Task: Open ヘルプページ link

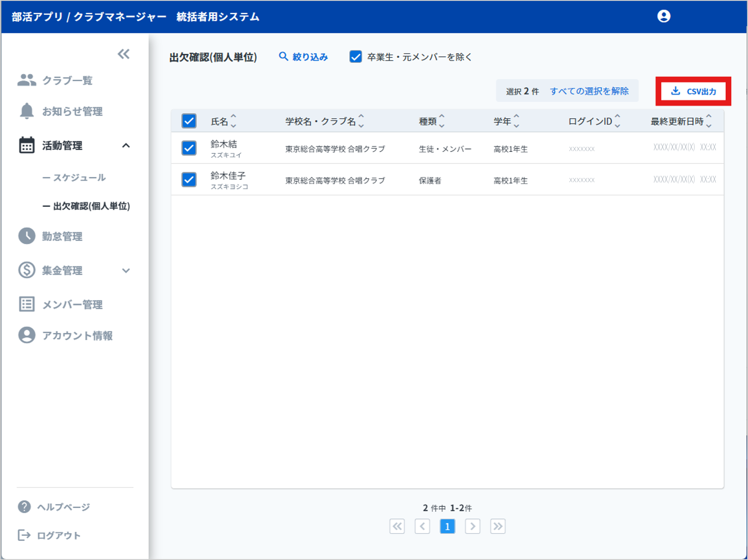Action: pyautogui.click(x=64, y=507)
